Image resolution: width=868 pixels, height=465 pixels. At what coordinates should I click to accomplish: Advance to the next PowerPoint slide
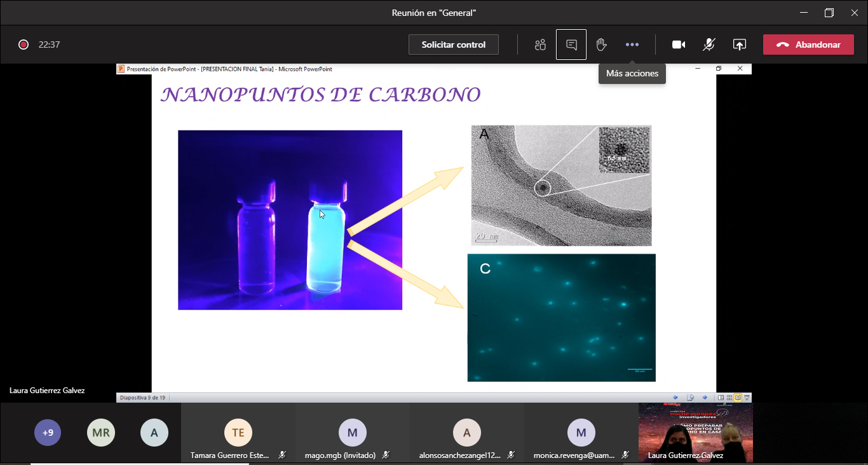coord(705,398)
